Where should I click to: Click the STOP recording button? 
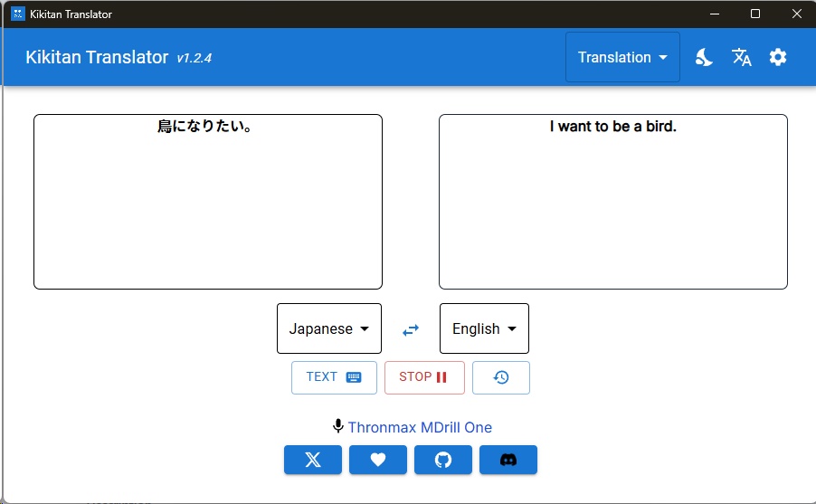(x=424, y=377)
